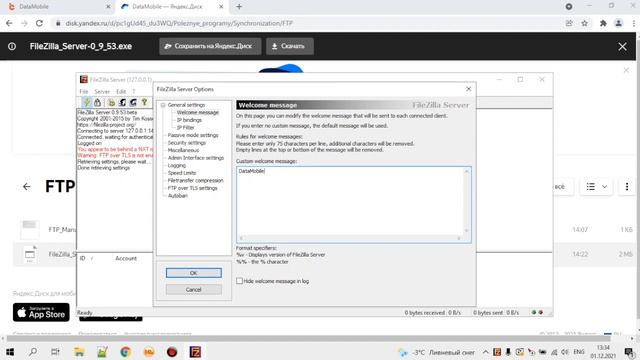Open Windows taskbar search
640x360 pixels.
[33, 352]
